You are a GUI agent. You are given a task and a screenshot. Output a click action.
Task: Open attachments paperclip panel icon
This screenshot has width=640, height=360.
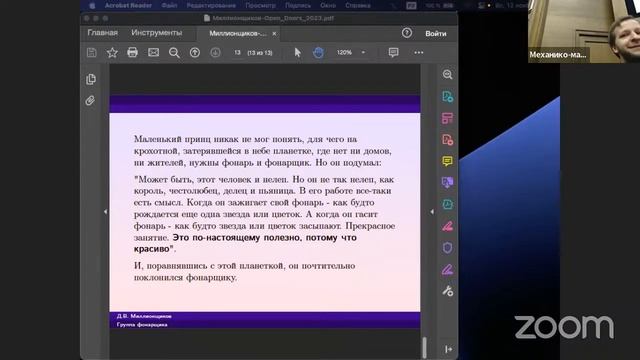click(90, 100)
